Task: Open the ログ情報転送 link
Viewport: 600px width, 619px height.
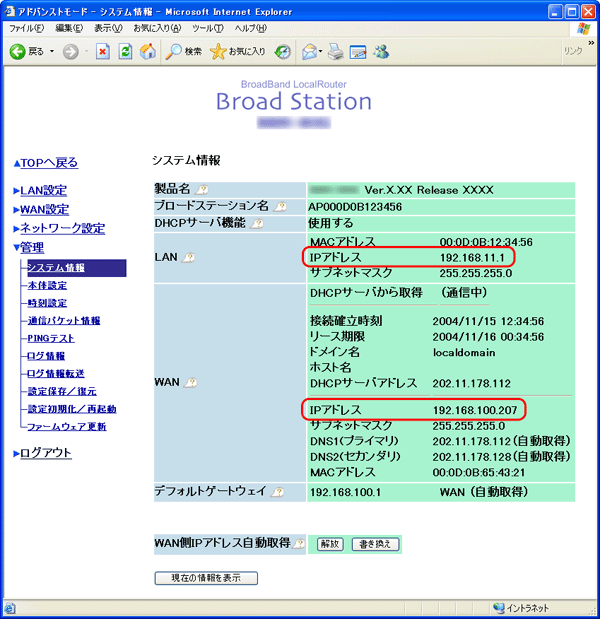Action: tap(56, 373)
